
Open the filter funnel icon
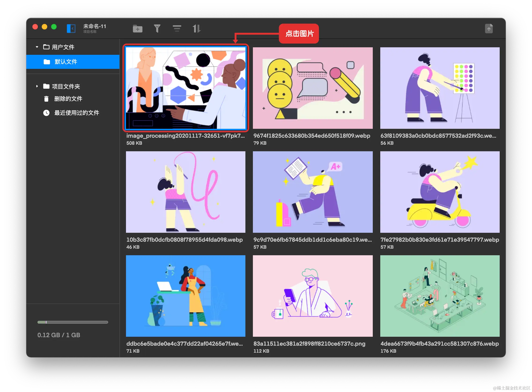[157, 29]
